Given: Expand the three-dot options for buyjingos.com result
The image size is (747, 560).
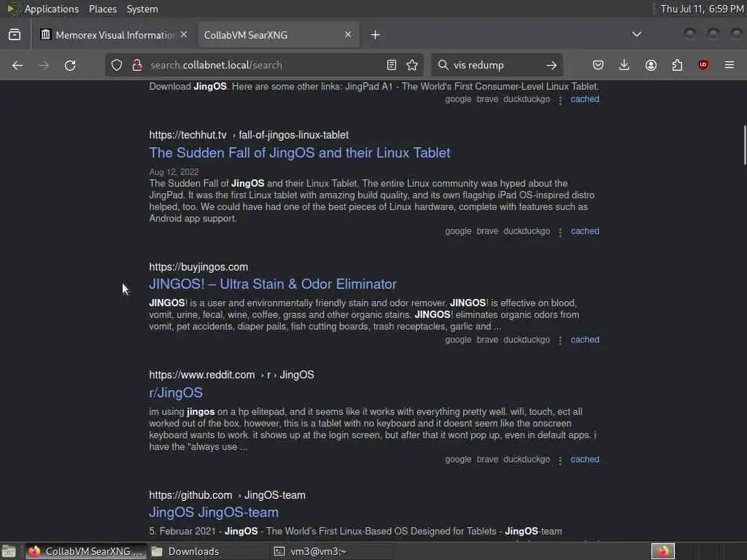Looking at the screenshot, I should click(x=560, y=341).
